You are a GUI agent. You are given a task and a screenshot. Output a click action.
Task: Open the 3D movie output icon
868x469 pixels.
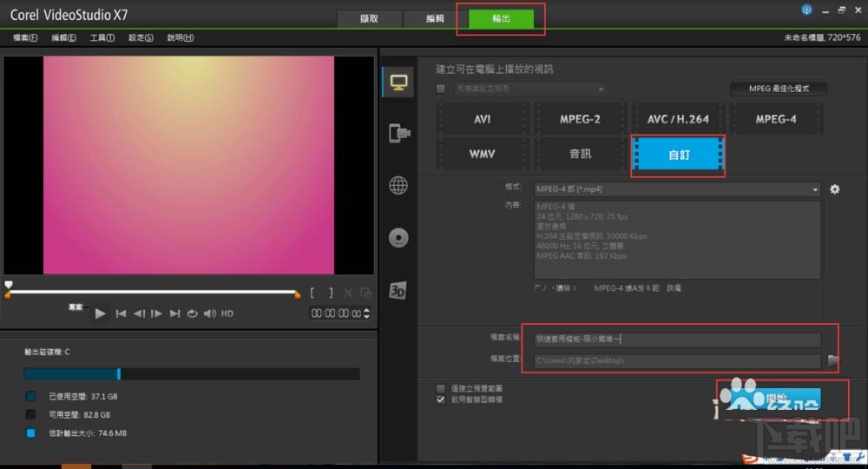[x=398, y=289]
